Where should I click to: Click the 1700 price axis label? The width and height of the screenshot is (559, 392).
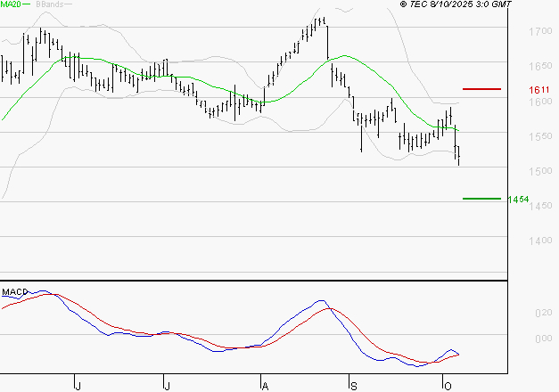pos(540,31)
